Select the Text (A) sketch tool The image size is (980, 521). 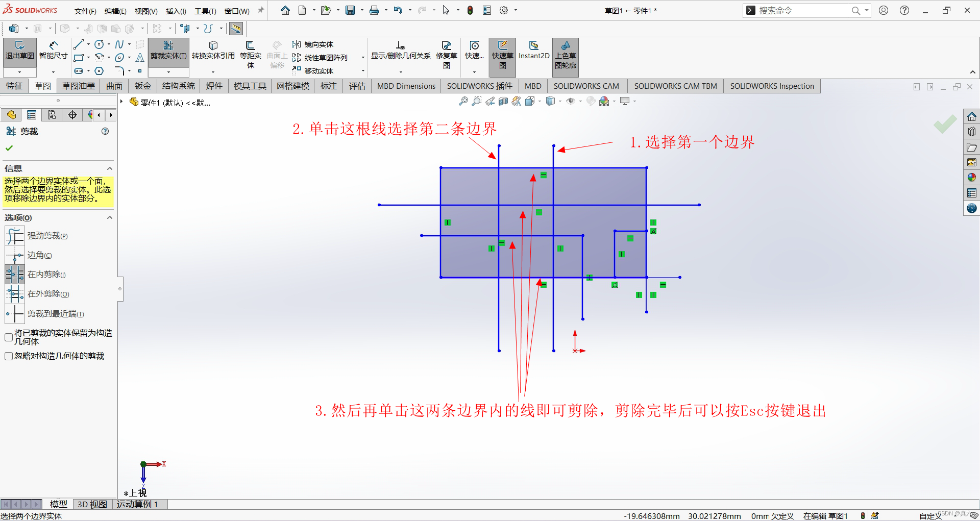tap(140, 58)
